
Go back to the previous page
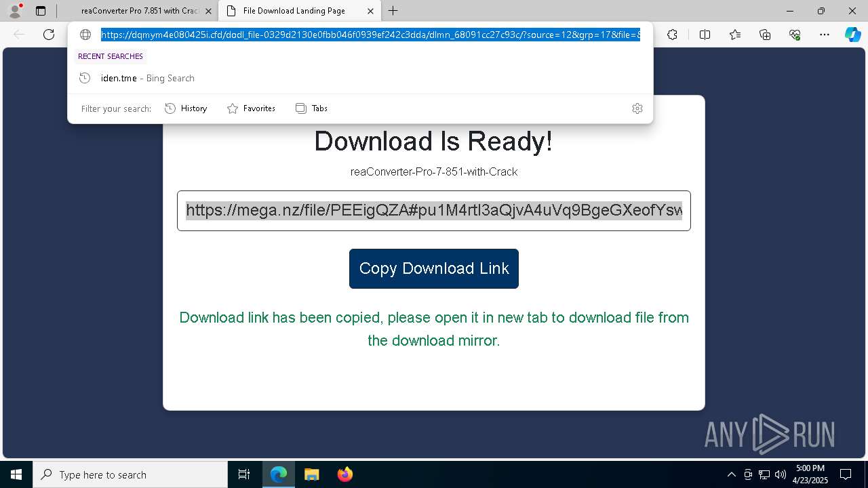point(19,35)
